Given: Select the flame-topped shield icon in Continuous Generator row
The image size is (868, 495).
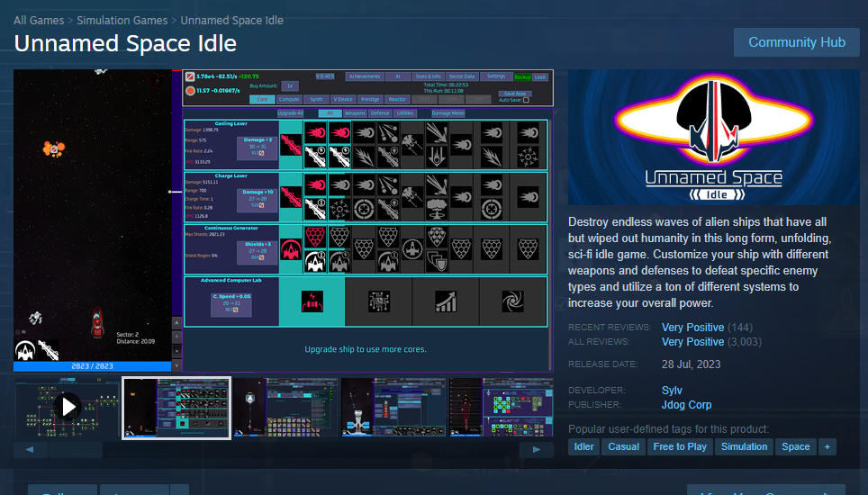Looking at the screenshot, I should (x=437, y=237).
